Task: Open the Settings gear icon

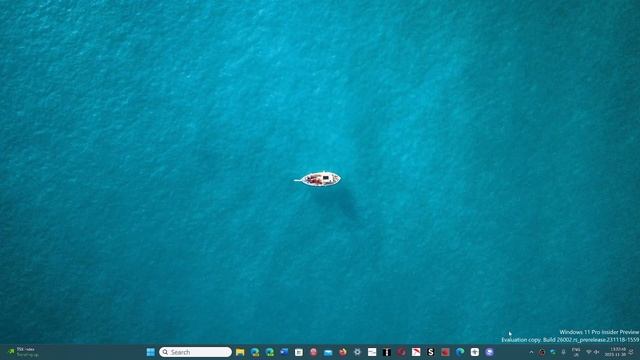Action: click(358, 352)
